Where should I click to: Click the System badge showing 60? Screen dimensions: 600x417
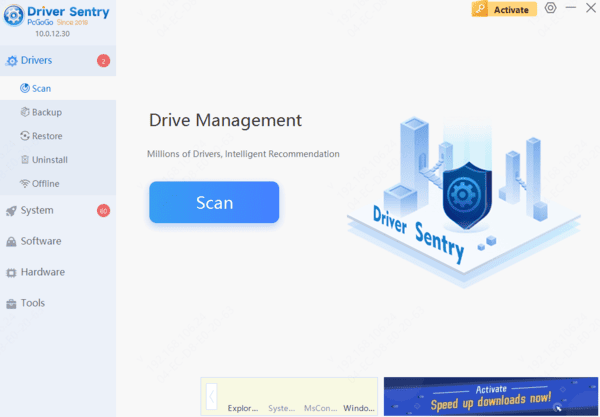[x=103, y=210]
